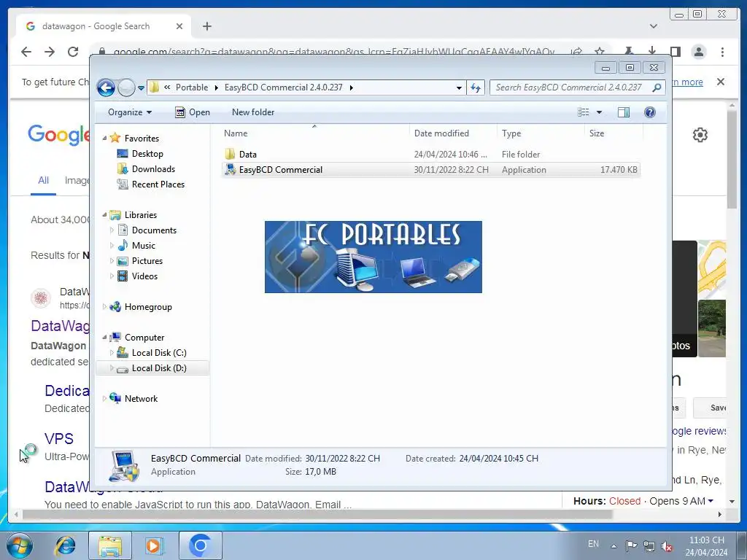Select EasyBCD Commercial application file
Image resolution: width=747 pixels, height=560 pixels.
coord(430,170)
